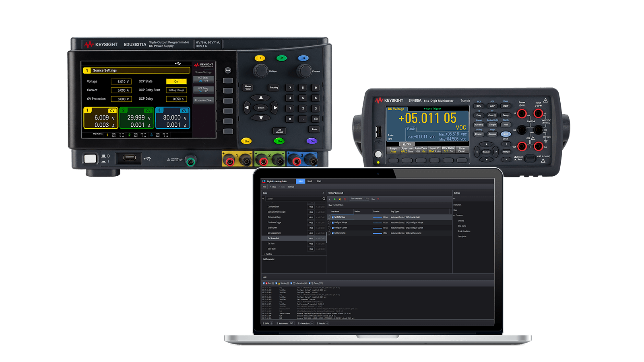Toggle the Set DMM State step checkbox
This screenshot has height=362, width=644.
(333, 217)
